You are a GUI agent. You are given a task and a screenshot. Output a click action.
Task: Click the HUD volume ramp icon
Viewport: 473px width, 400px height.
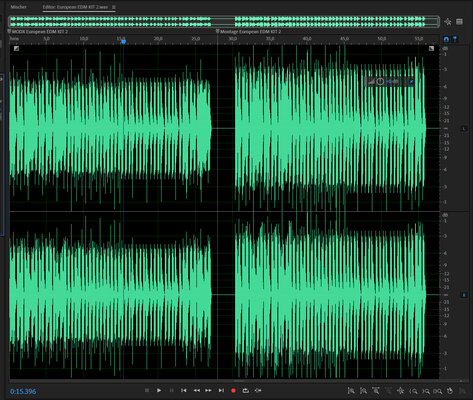tap(371, 81)
